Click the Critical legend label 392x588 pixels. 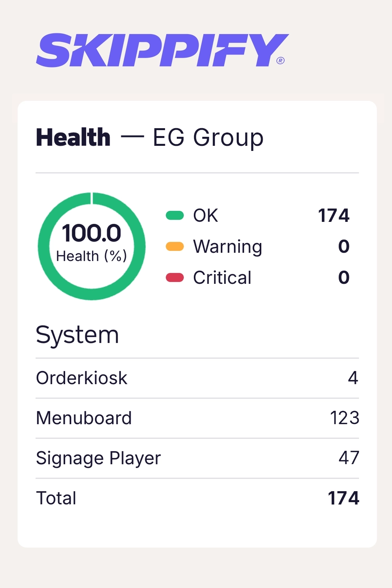coord(222,278)
